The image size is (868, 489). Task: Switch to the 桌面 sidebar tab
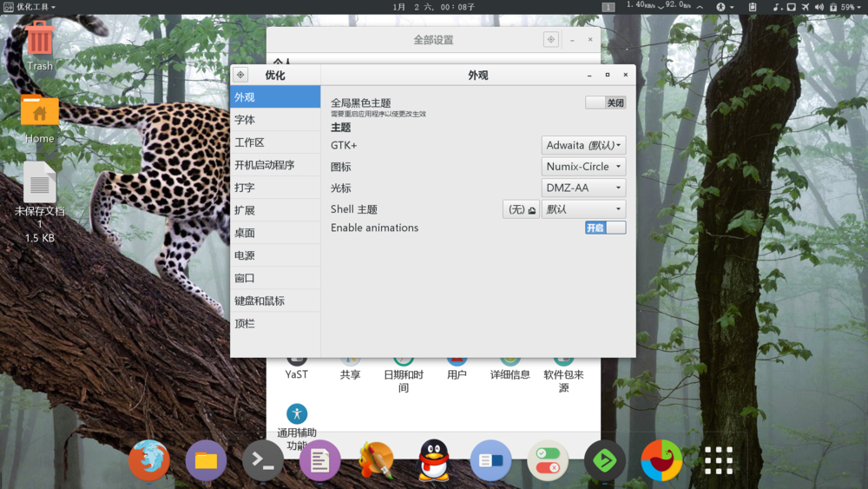click(275, 233)
